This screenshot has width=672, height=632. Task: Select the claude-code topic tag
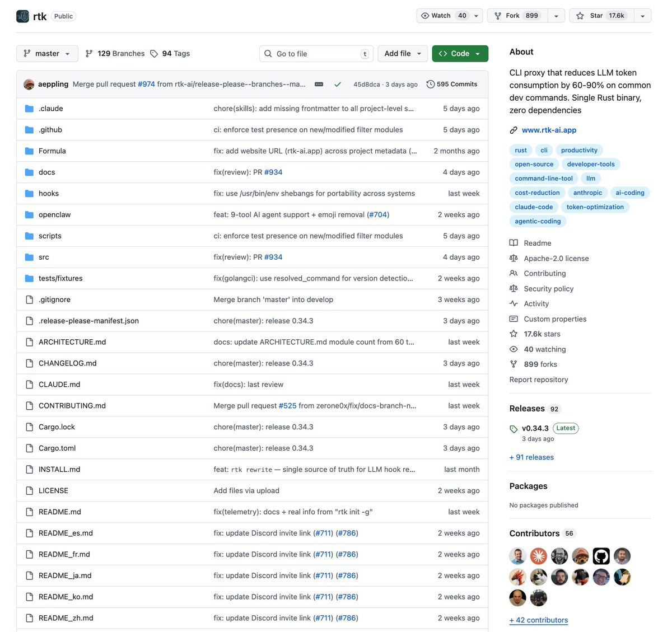(x=534, y=207)
